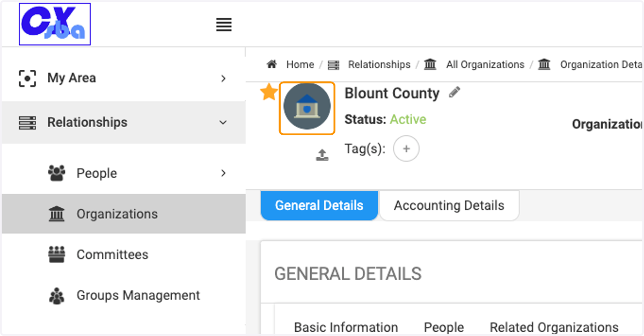Image resolution: width=644 pixels, height=336 pixels.
Task: Click the breadcrumb home icon
Action: coord(272,64)
